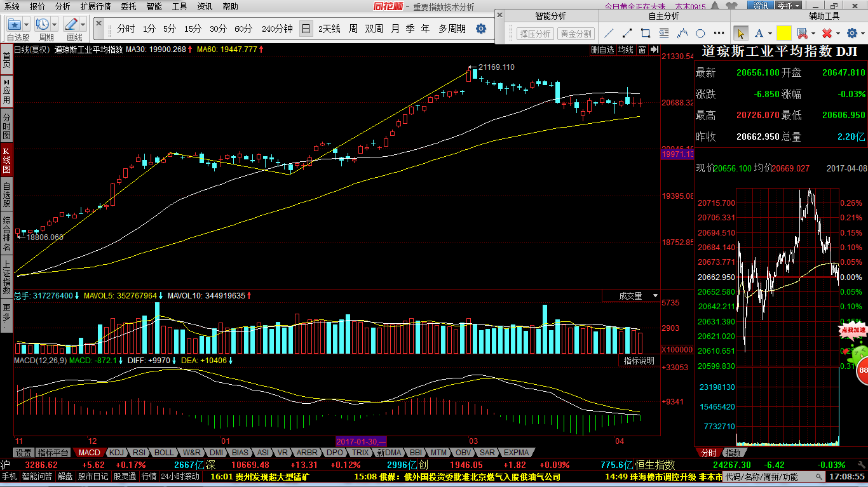
Task: Switch to the RSI indicator tab
Action: (139, 453)
